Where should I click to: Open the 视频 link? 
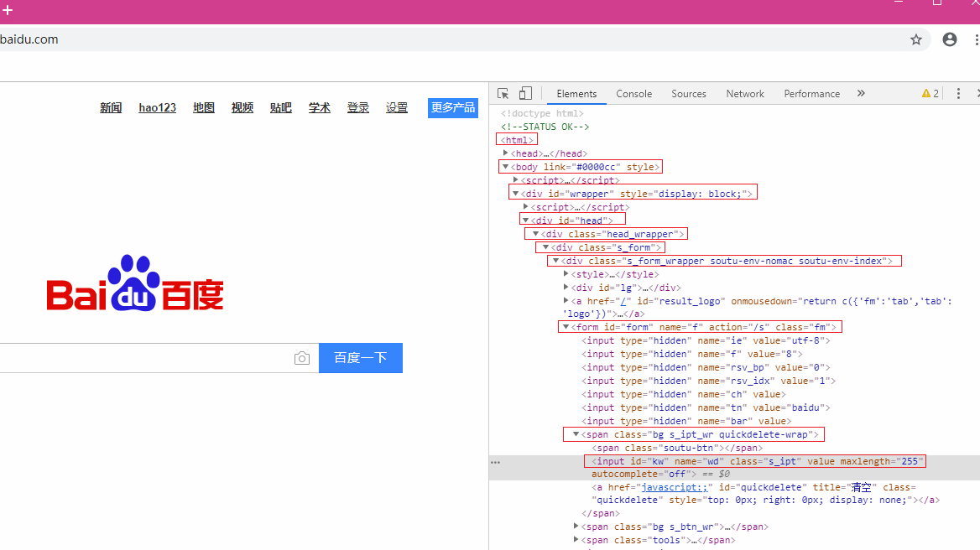[x=242, y=107]
